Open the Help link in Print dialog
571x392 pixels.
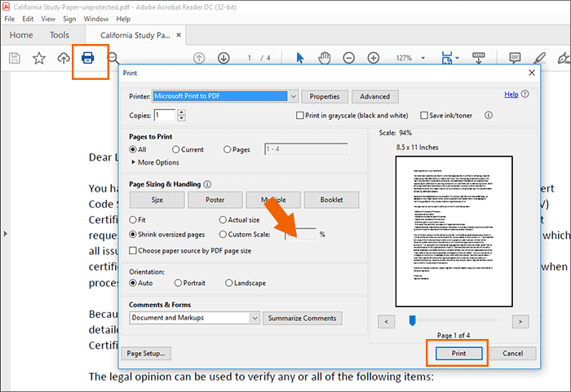pyautogui.click(x=511, y=95)
